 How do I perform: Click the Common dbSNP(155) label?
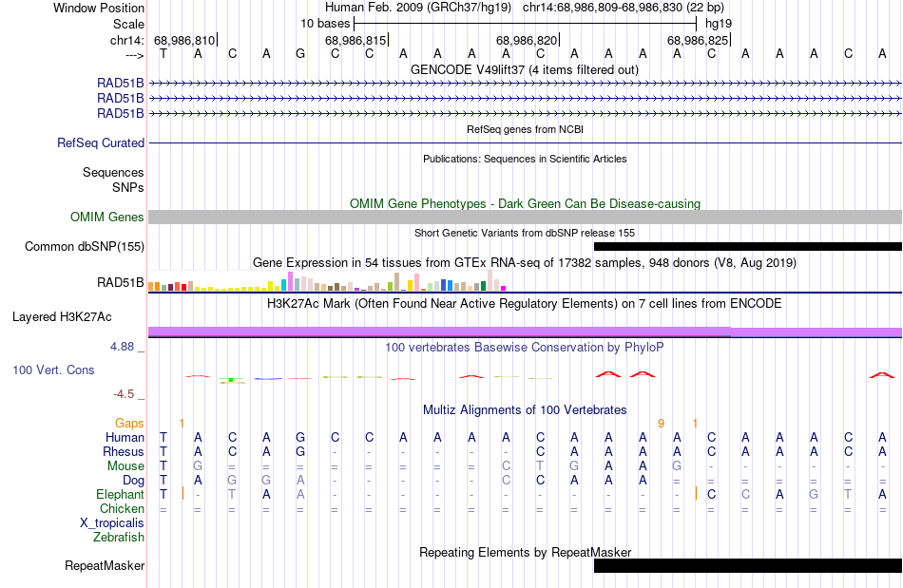coord(85,246)
